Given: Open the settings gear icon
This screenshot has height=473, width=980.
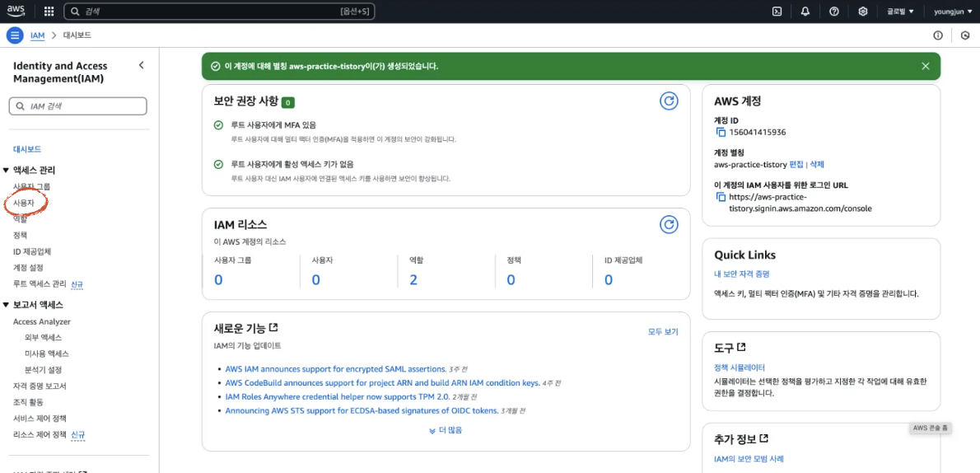Looking at the screenshot, I should tap(863, 12).
